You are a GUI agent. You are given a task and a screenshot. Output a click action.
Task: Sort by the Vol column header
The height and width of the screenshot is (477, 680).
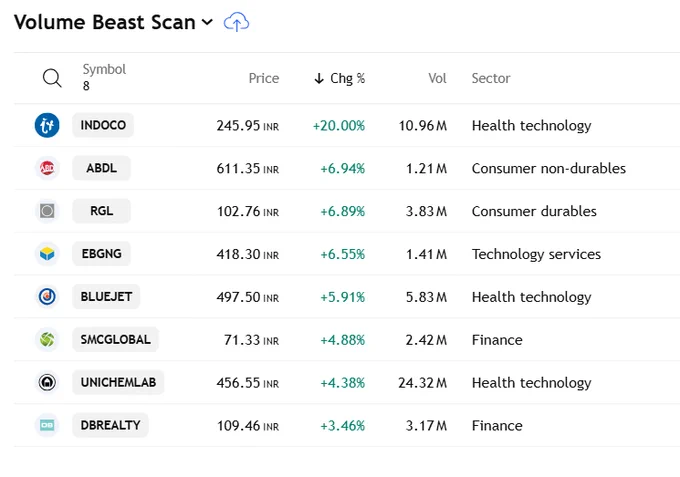[437, 78]
